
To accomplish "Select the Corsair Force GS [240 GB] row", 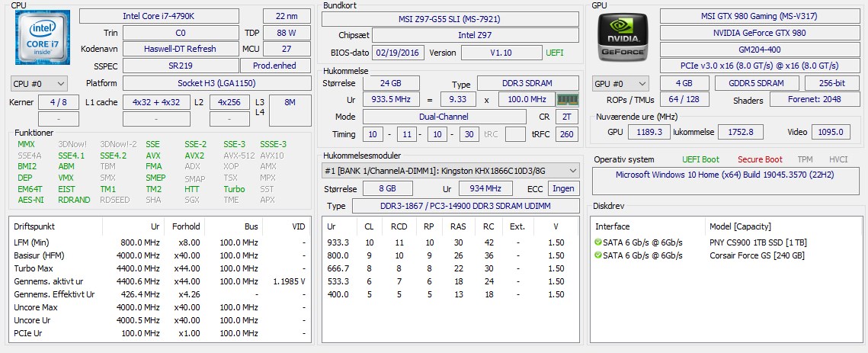I will click(726, 255).
